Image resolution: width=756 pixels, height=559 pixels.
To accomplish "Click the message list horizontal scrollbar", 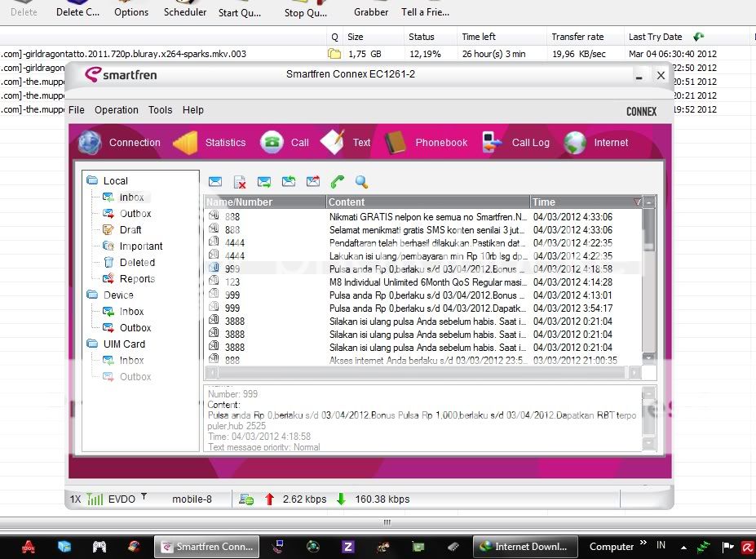I will pos(423,372).
